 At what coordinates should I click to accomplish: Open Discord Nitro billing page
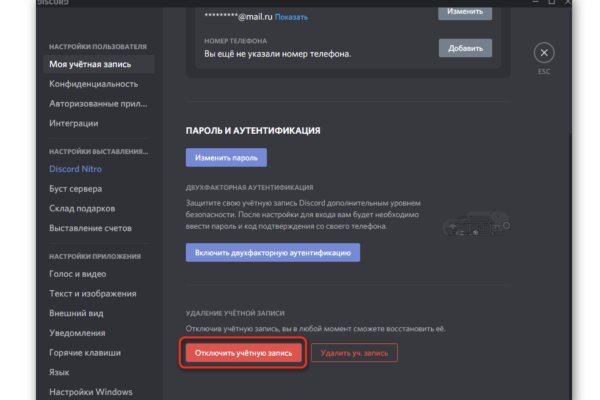pyautogui.click(x=76, y=169)
